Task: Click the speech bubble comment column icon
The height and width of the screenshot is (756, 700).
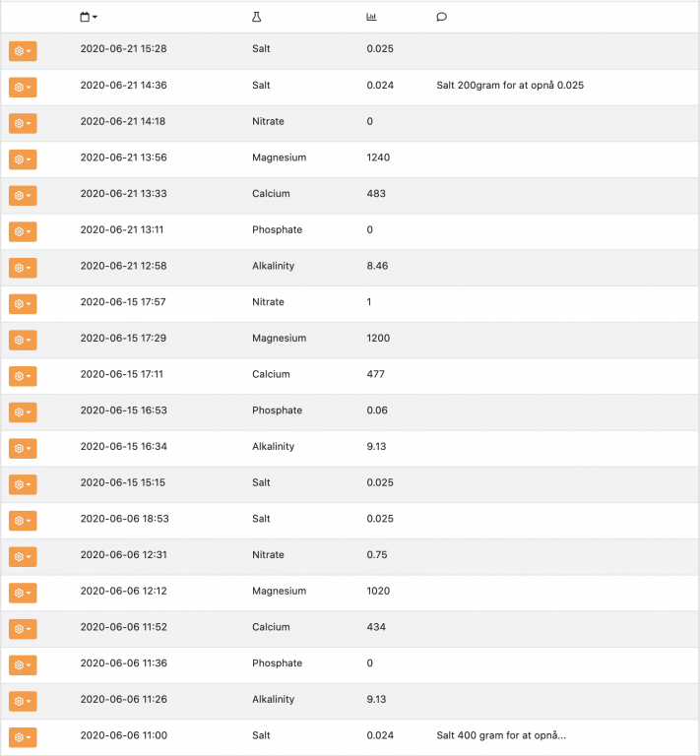Action: click(x=441, y=17)
